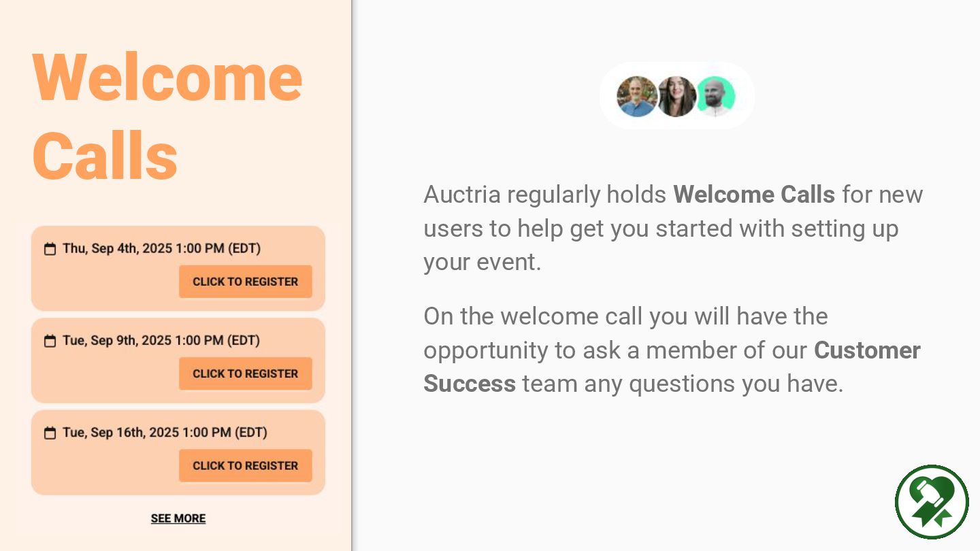
Task: Select the avatar with green background
Action: (x=715, y=96)
